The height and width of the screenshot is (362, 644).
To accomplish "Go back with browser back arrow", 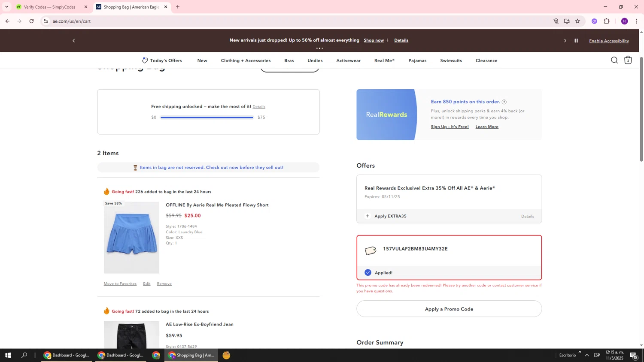I will point(7,21).
